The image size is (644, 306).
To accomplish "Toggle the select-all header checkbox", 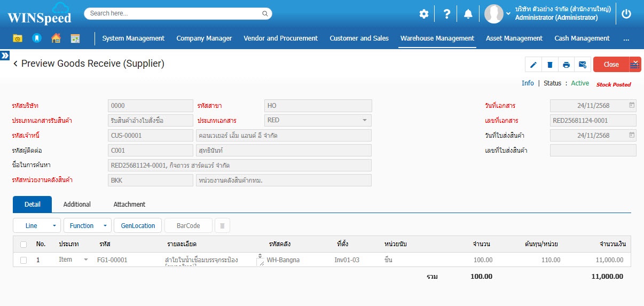I will click(23, 244).
